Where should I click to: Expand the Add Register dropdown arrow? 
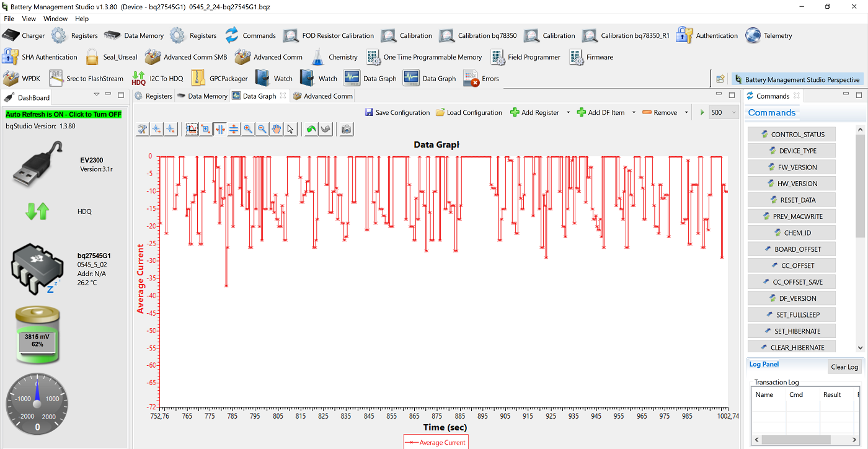[x=567, y=113]
